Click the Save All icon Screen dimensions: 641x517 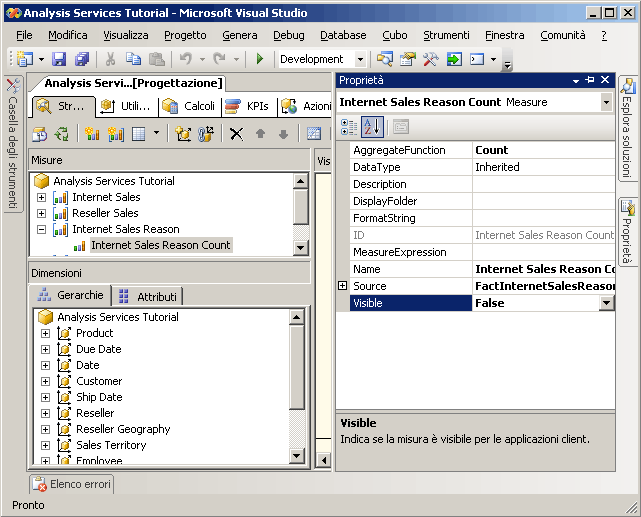click(82, 59)
